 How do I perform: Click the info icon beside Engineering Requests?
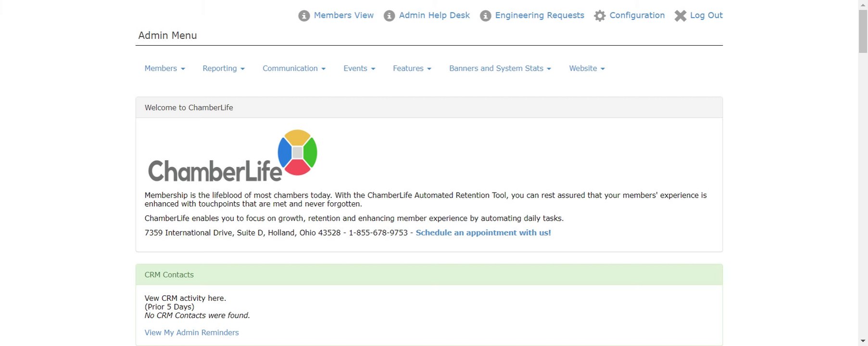(x=485, y=16)
